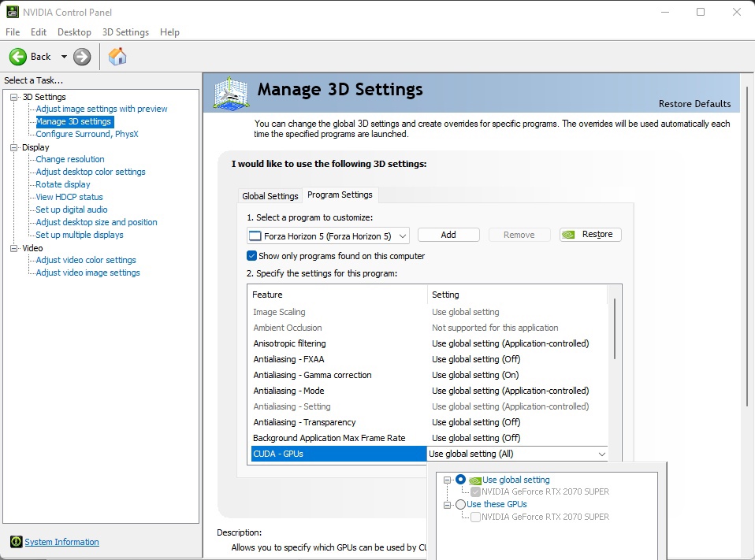Click the System Information icon
This screenshot has width=755, height=560.
tap(16, 542)
